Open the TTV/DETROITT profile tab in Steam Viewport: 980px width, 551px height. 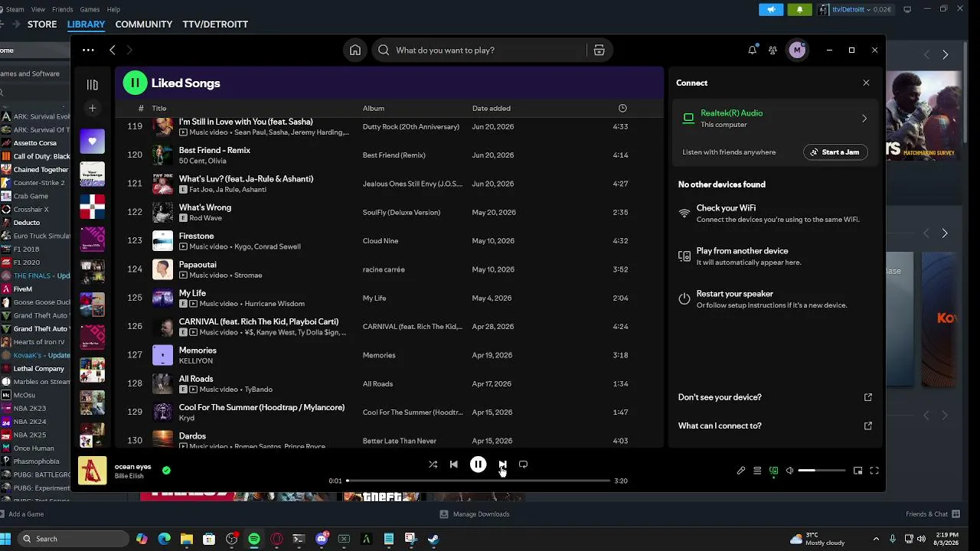pyautogui.click(x=215, y=24)
